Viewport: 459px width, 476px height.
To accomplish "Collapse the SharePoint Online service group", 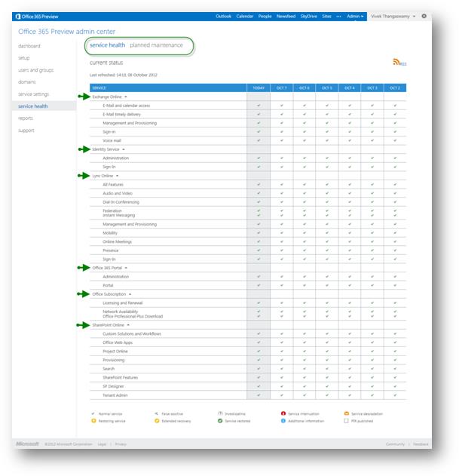I will [128, 324].
